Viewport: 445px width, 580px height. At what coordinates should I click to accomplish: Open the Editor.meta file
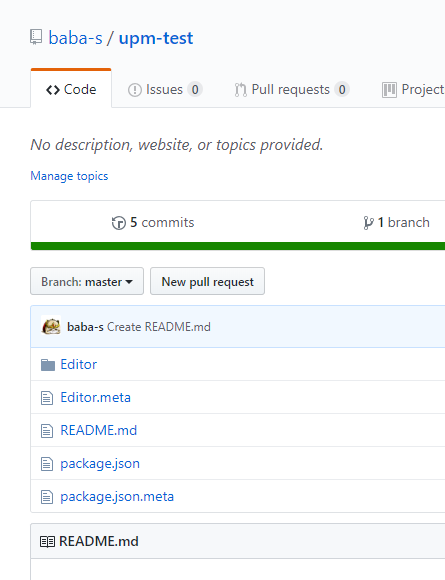point(95,397)
